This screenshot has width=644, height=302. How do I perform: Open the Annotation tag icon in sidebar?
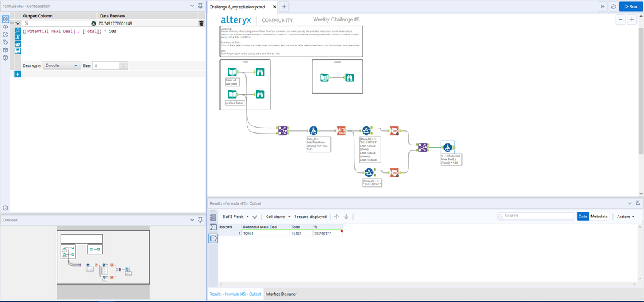(x=5, y=42)
